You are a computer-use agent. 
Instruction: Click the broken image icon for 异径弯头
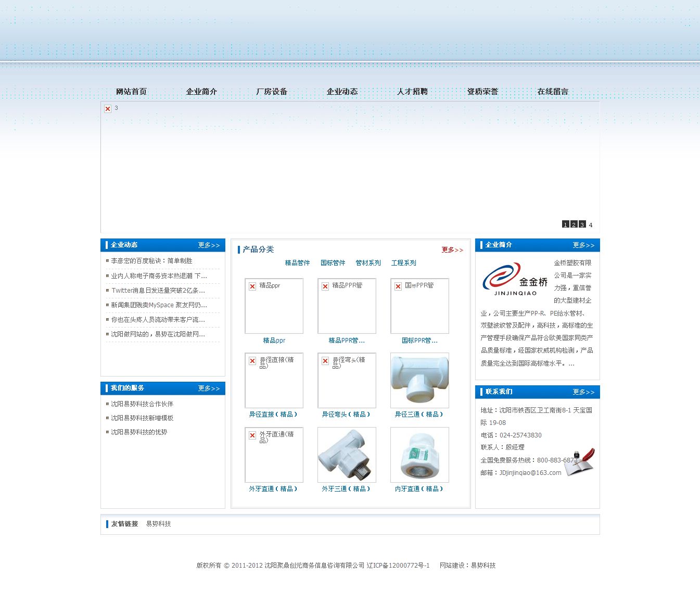coord(325,360)
